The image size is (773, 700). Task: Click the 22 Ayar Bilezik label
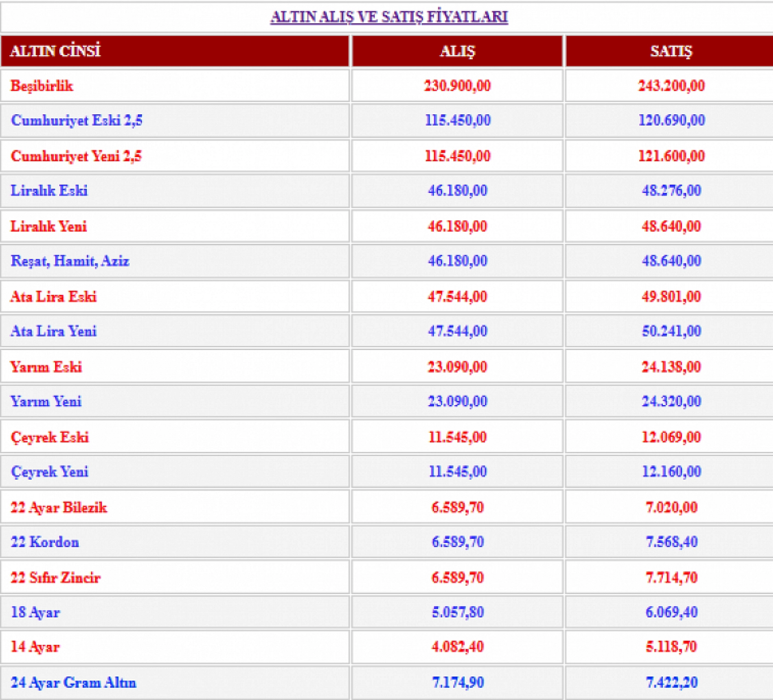click(58, 508)
